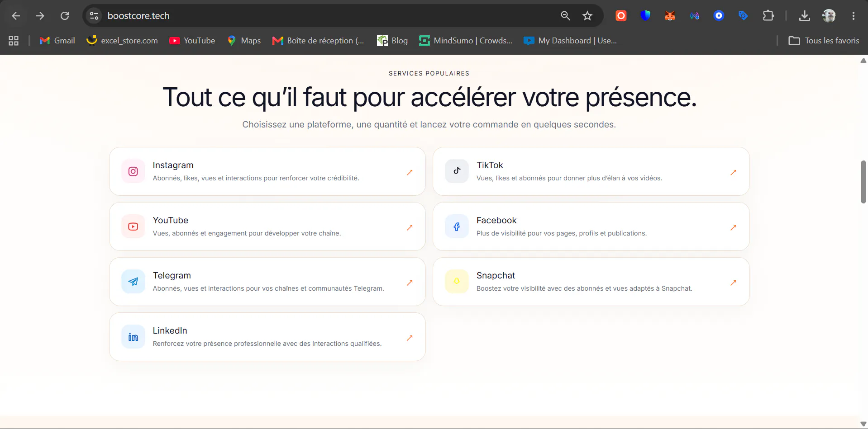Open the My Dashboard bookmark

(570, 41)
